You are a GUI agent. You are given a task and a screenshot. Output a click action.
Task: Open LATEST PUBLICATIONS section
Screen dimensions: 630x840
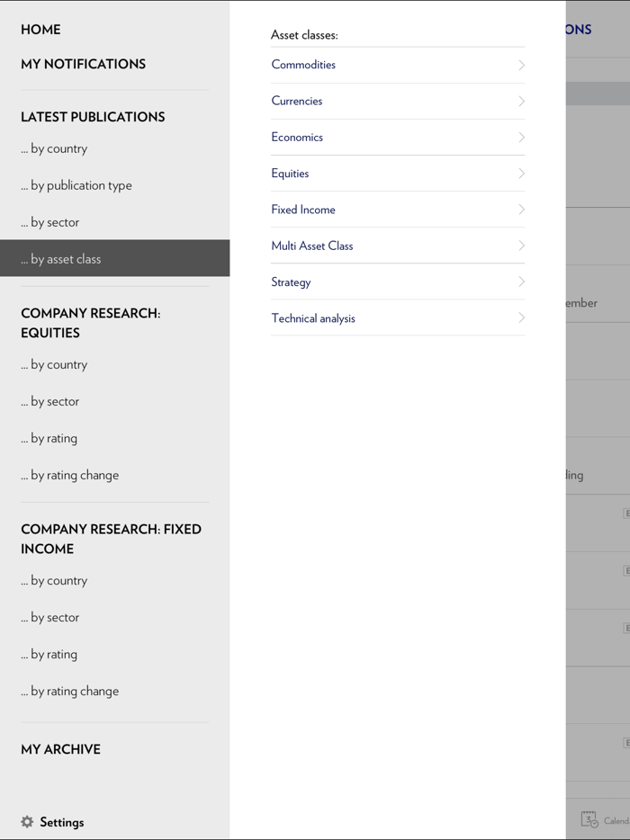(x=93, y=117)
